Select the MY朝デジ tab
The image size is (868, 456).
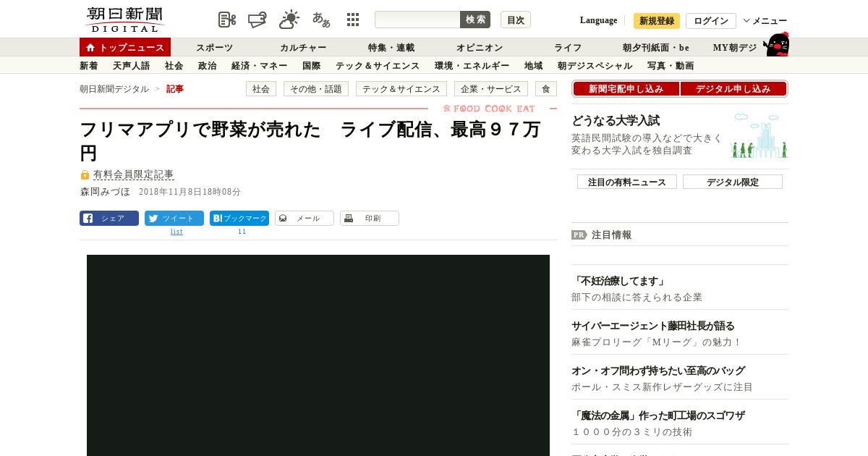tap(735, 48)
